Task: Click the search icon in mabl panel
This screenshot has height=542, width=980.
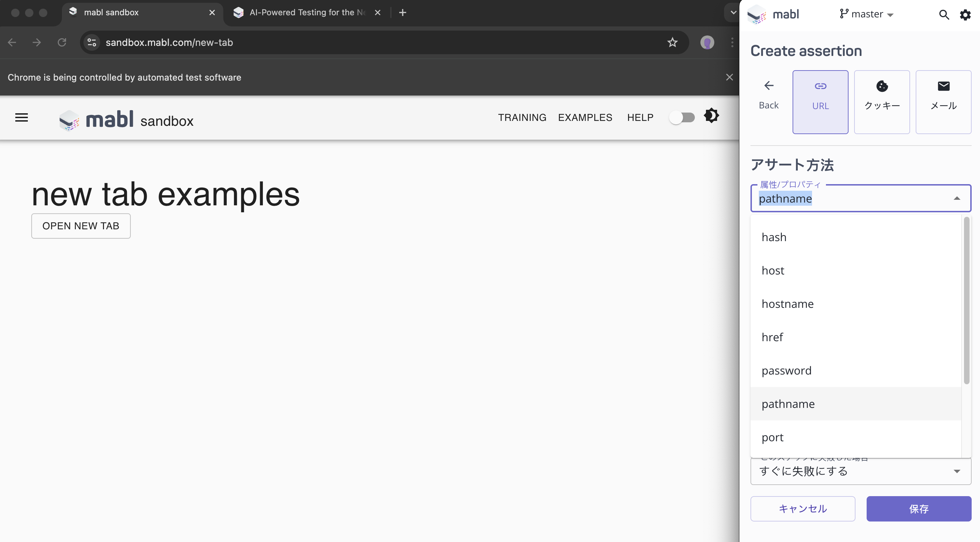Action: click(x=944, y=15)
